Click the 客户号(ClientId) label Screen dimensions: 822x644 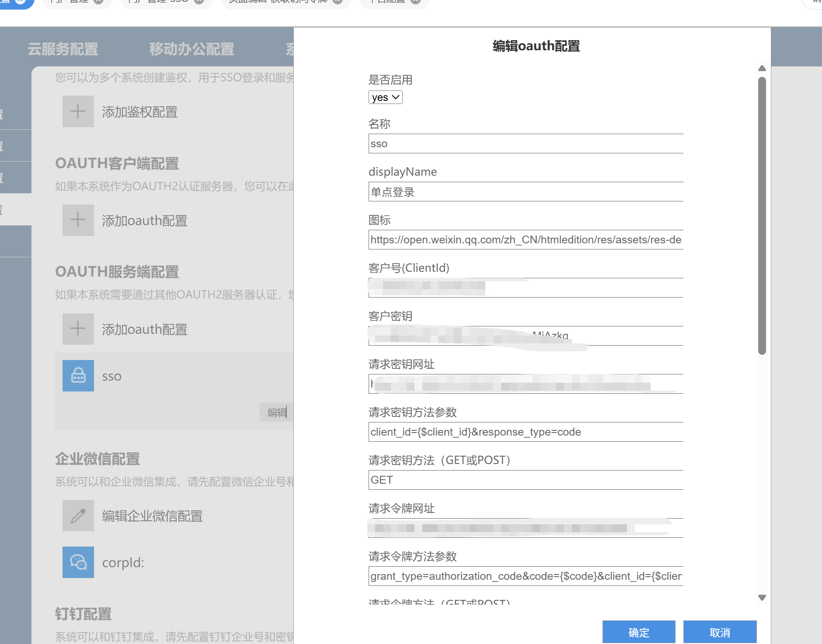(x=409, y=268)
